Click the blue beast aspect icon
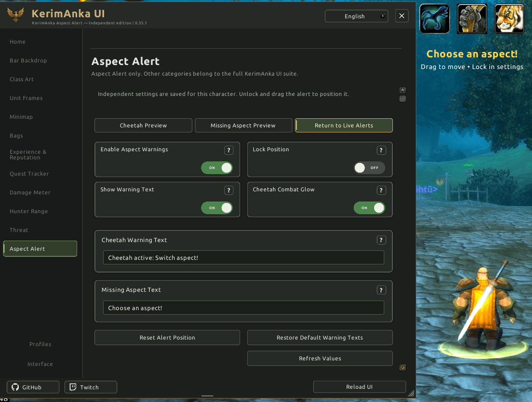 435,19
